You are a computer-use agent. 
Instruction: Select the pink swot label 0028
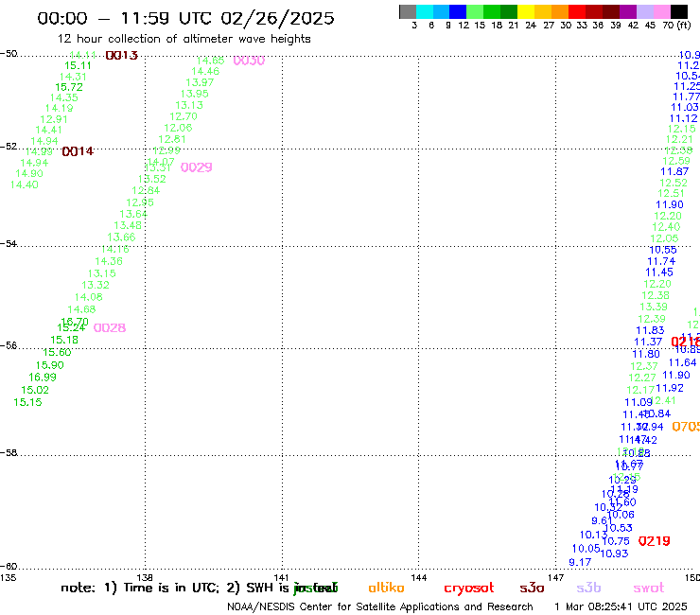point(110,327)
